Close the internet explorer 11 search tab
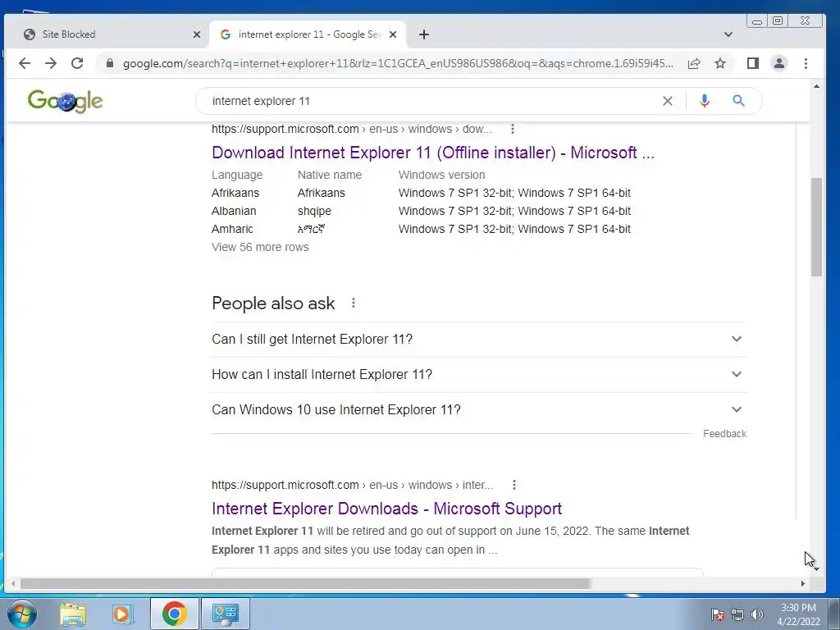Image resolution: width=840 pixels, height=630 pixels. [393, 34]
